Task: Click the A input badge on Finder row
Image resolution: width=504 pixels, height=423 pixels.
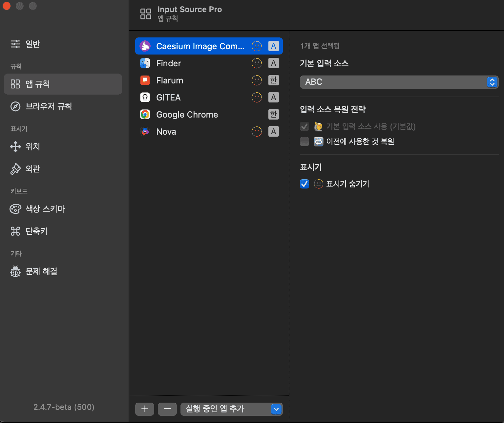Action: [274, 63]
